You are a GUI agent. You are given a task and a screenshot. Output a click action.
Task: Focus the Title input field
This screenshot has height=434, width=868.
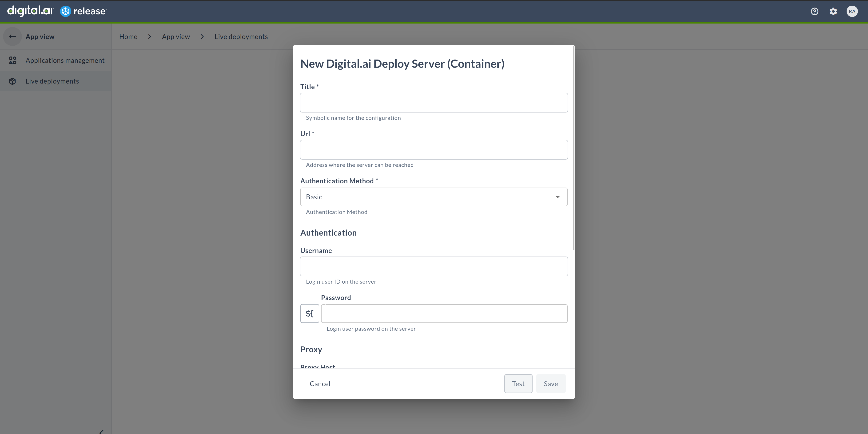click(434, 103)
